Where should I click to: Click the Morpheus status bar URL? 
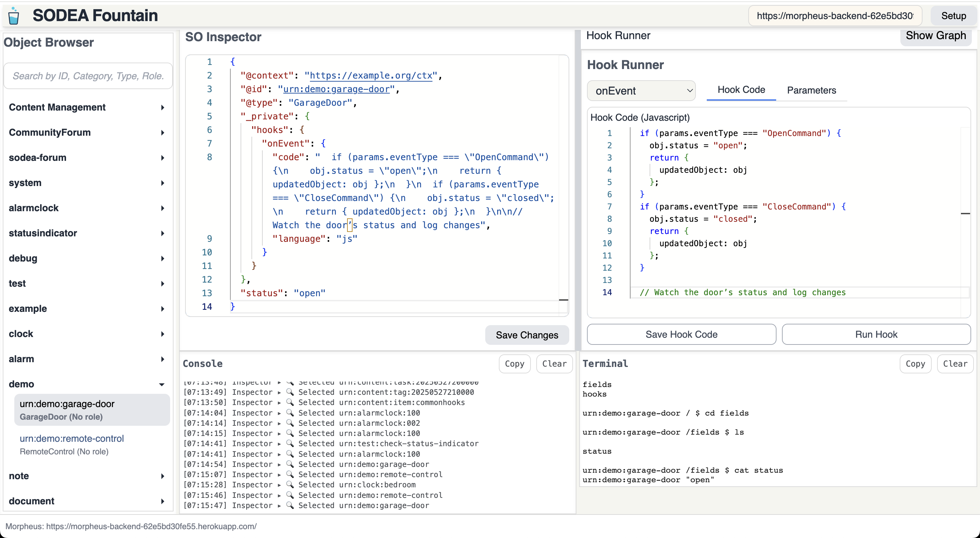[x=151, y=526]
